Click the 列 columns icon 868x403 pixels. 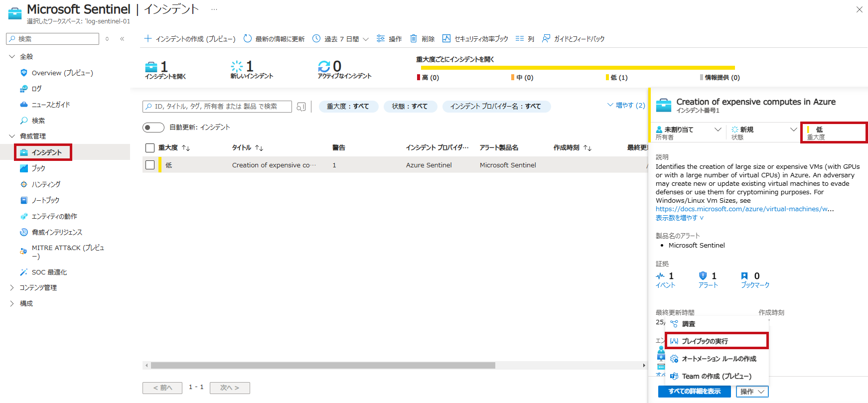(x=520, y=38)
